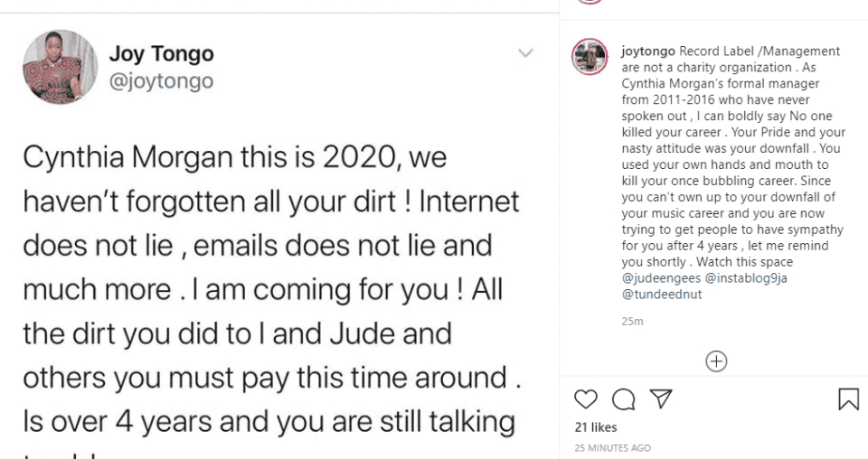Screen dimensions: 868x459
Task: Save the post with the bookmark icon
Action: 848,399
